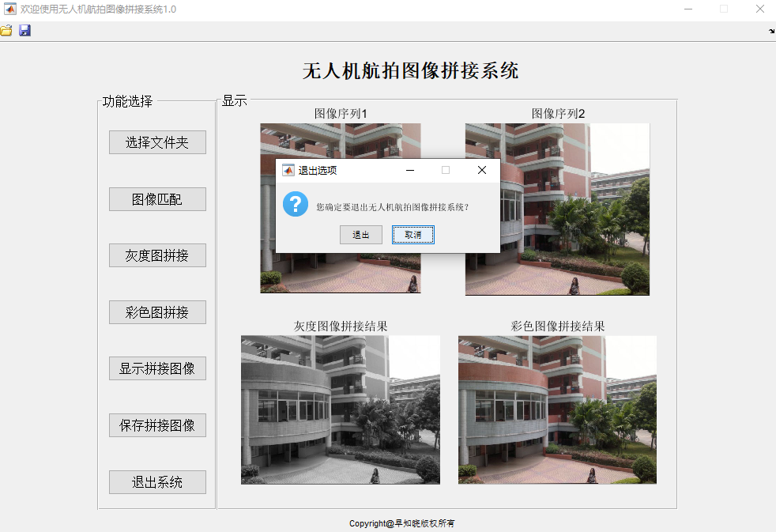Click the blue question mark icon in the dialog

pyautogui.click(x=295, y=204)
